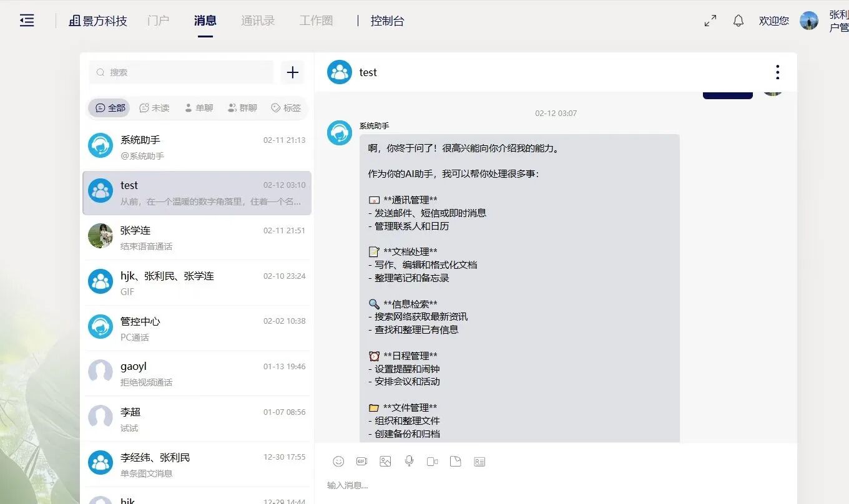Click 系统助手 avatar beside the message bubble
Image resolution: width=849 pixels, height=504 pixels.
click(x=340, y=133)
